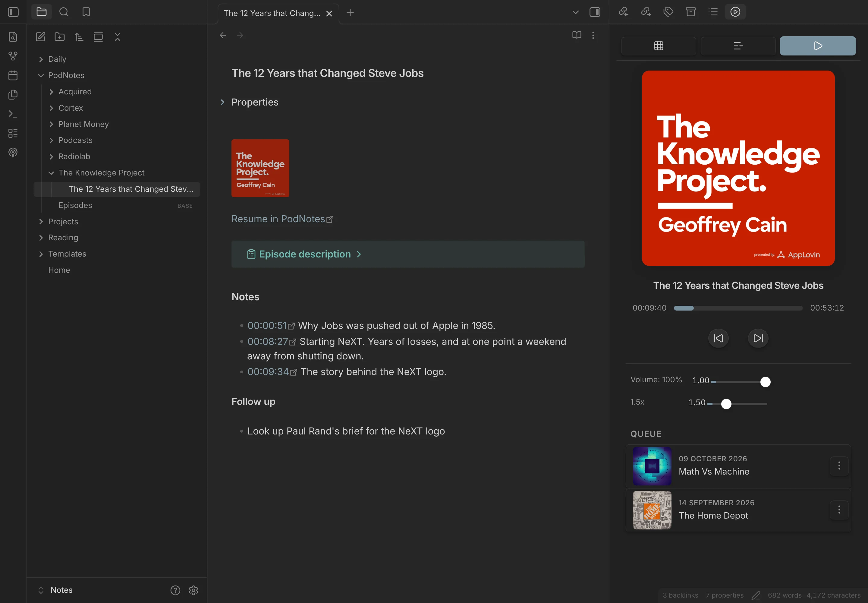Open the tab list dropdown
The width and height of the screenshot is (868, 603).
(575, 12)
